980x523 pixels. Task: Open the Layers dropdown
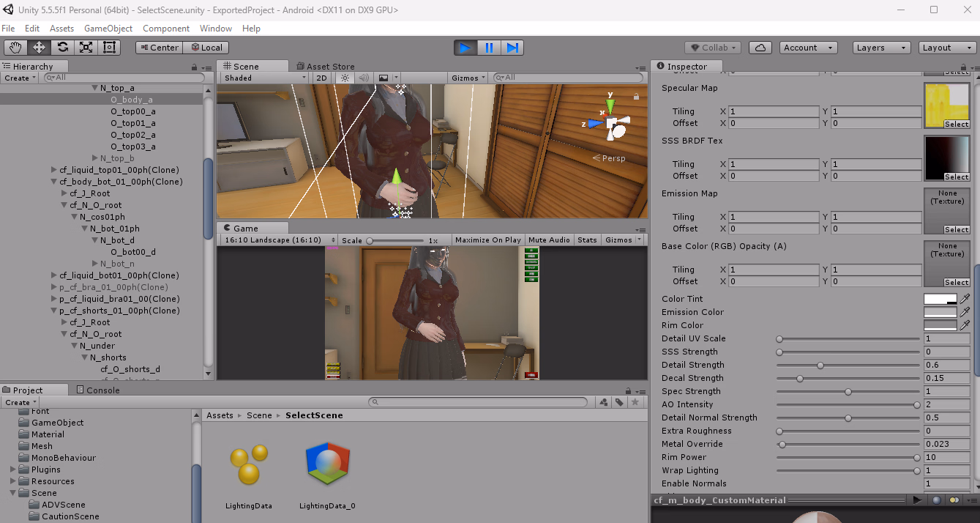881,48
